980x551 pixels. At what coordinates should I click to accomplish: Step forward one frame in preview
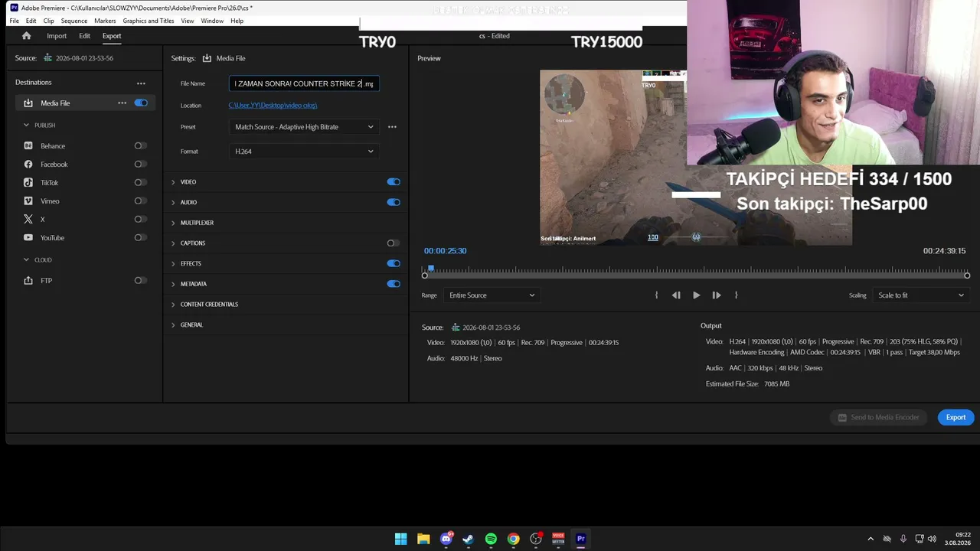click(717, 295)
